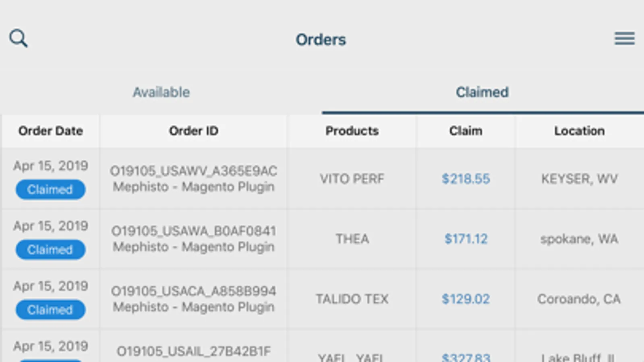Select order O19105_USACA_A858B994
This screenshot has width=644, height=362.
[x=193, y=291]
